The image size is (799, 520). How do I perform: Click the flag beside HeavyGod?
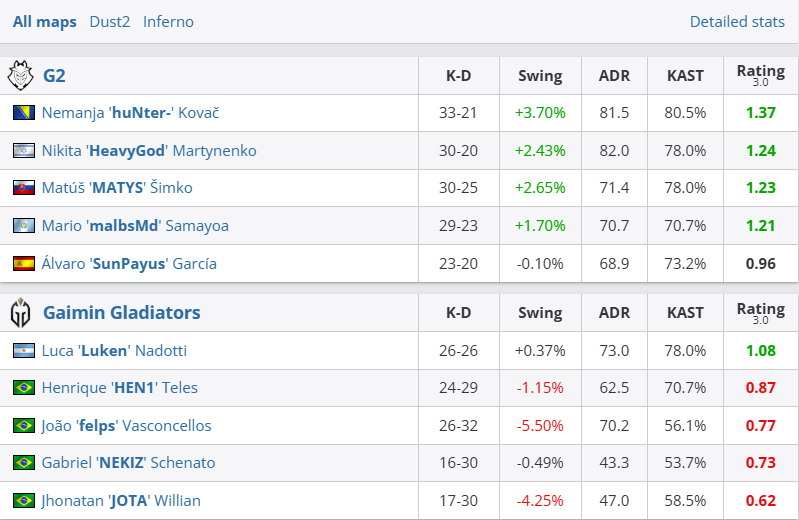point(24,151)
